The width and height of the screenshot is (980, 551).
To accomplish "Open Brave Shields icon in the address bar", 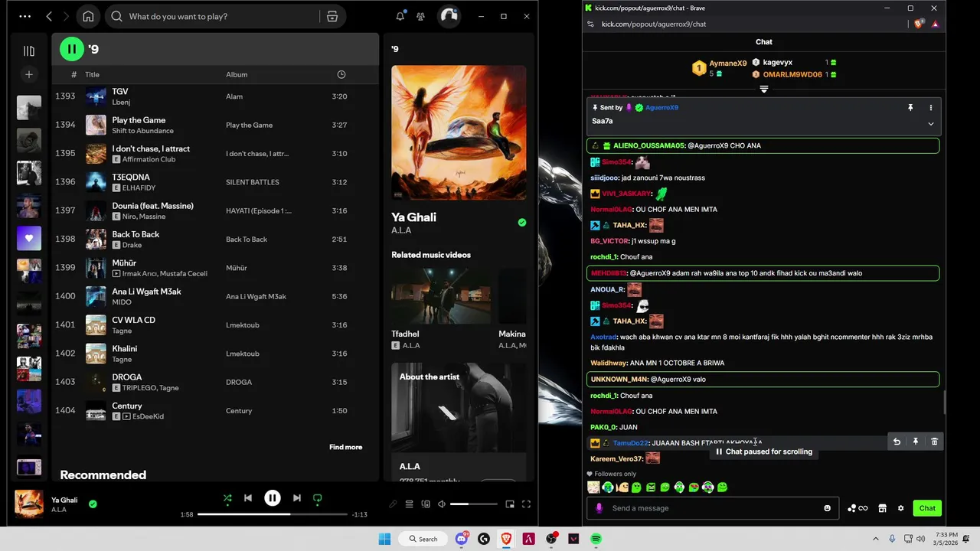I will point(919,24).
